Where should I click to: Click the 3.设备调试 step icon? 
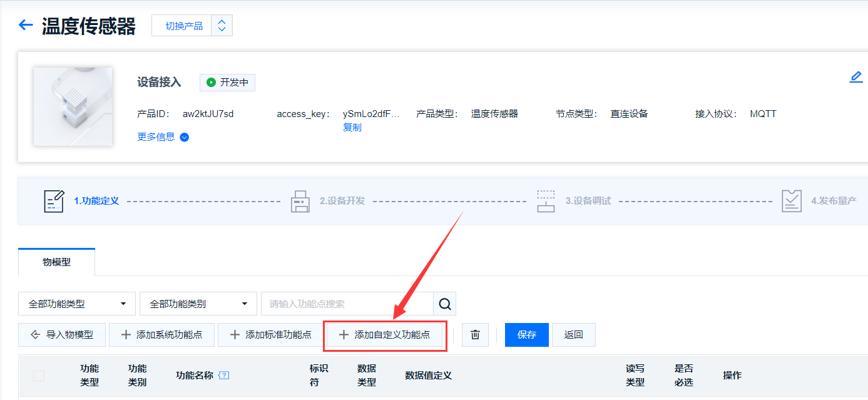coord(546,200)
